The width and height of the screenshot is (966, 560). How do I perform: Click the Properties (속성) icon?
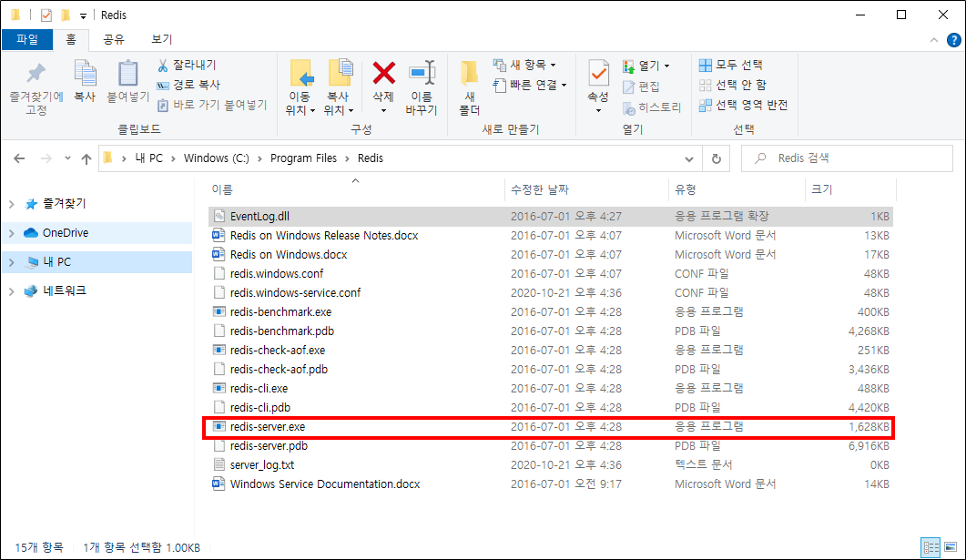(x=598, y=74)
